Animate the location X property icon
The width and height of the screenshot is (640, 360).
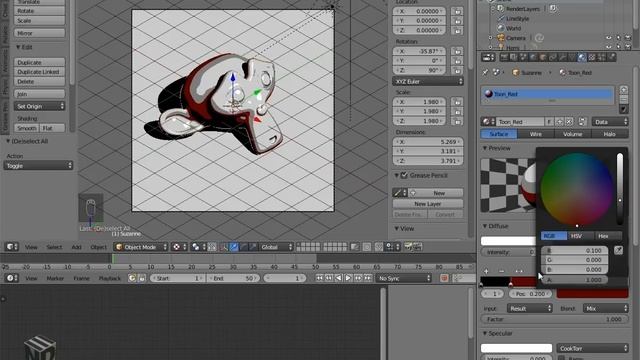(x=457, y=11)
